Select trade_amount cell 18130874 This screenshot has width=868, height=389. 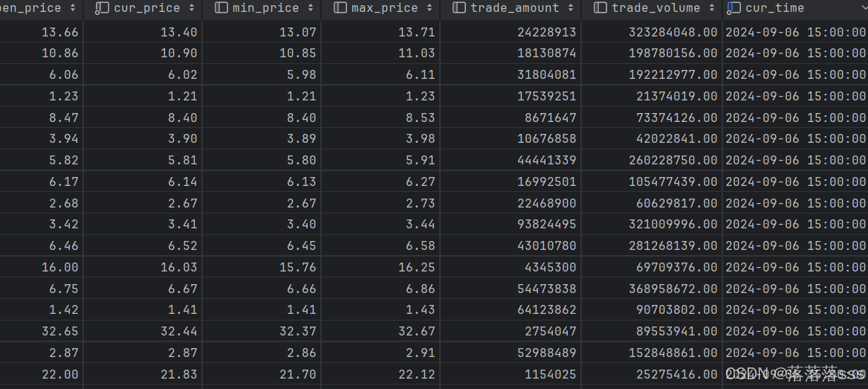click(x=547, y=54)
